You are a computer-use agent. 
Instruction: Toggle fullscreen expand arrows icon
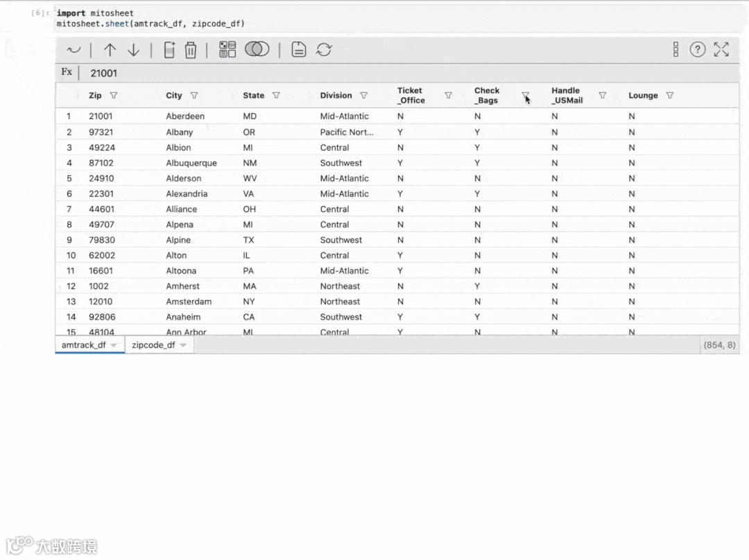(721, 49)
